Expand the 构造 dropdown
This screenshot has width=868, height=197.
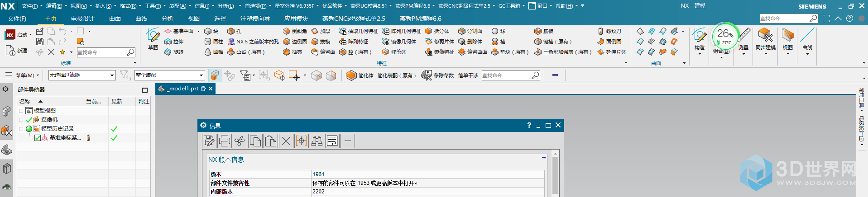click(700, 54)
